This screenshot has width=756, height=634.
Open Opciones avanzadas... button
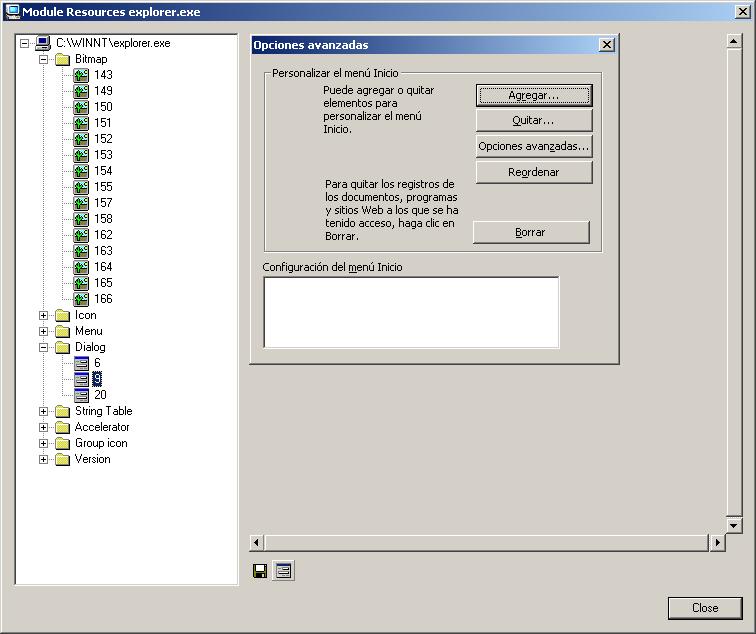click(x=534, y=146)
